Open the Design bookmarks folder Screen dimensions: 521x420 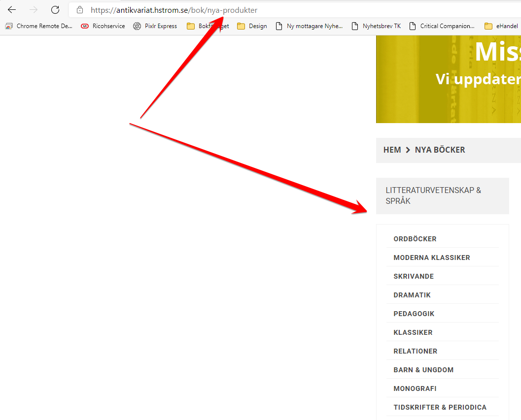(252, 26)
